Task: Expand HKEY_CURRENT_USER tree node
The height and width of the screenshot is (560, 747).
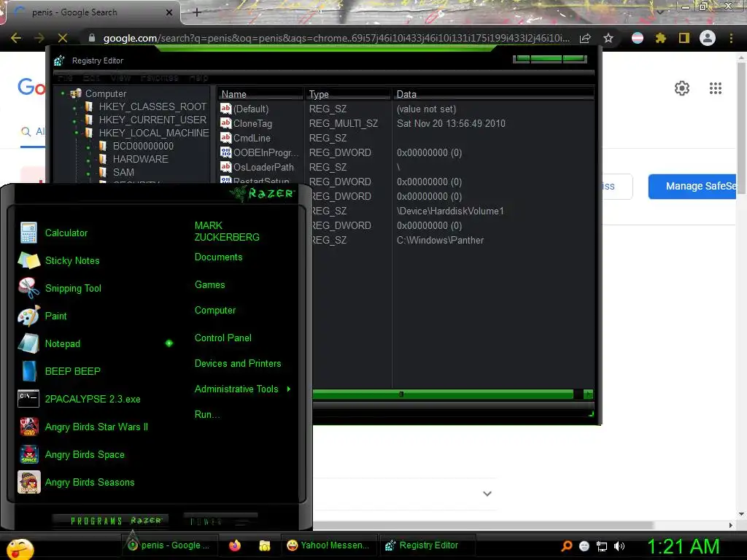Action: pyautogui.click(x=75, y=120)
